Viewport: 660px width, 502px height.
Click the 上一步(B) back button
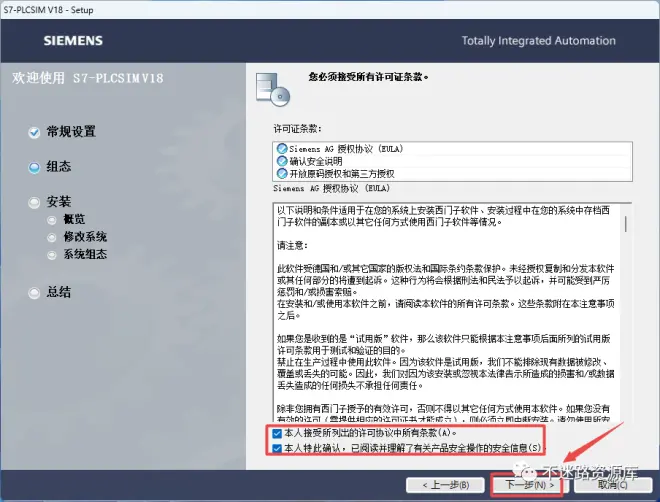point(446,485)
